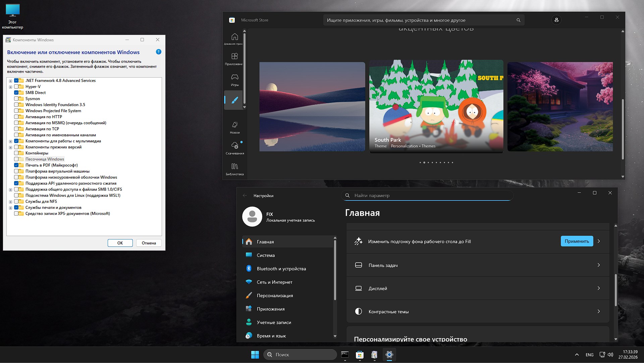Go to Store Home page icon
Viewport: 644px width, 363px height.
pos(234,38)
